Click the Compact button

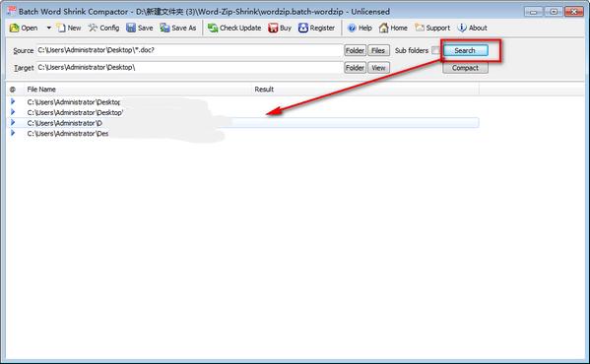[x=466, y=68]
